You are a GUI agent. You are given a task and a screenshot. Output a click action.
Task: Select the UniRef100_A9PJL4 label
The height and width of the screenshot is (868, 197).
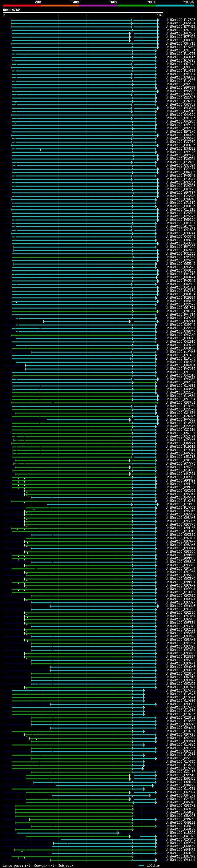pos(180,125)
